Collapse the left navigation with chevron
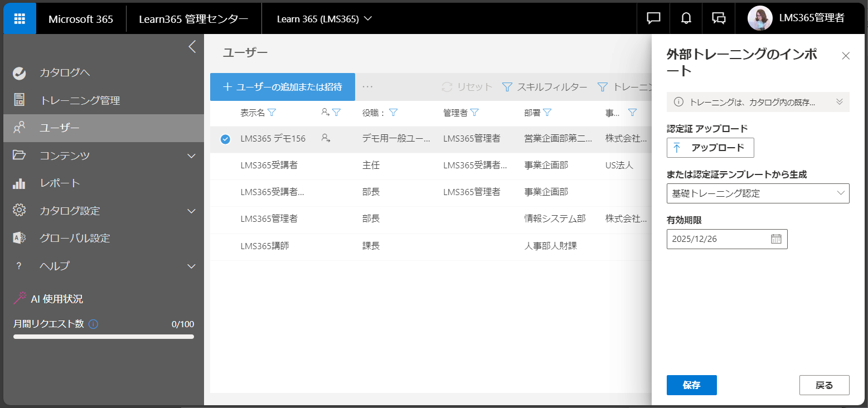The image size is (868, 408). pos(192,46)
